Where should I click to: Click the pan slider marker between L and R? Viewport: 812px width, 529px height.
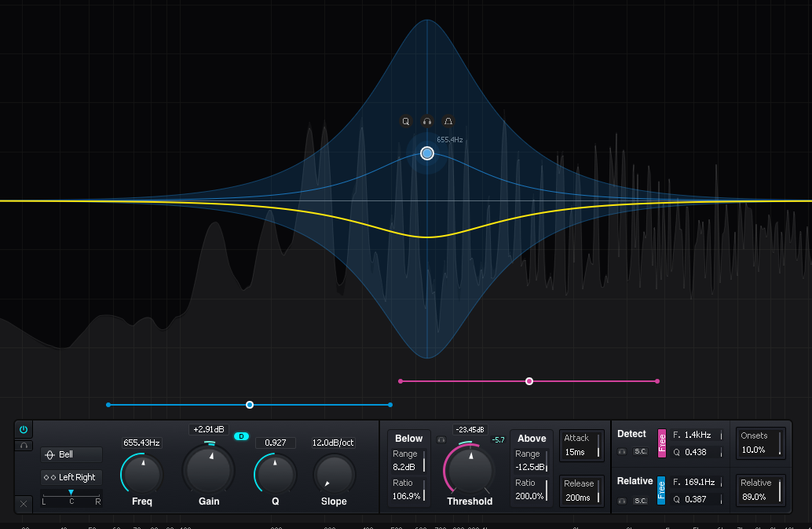click(x=71, y=492)
